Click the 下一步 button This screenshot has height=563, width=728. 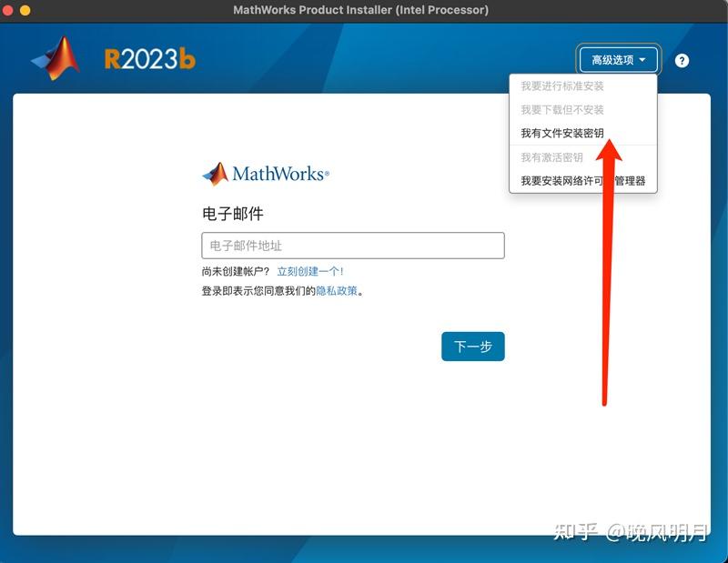(472, 347)
